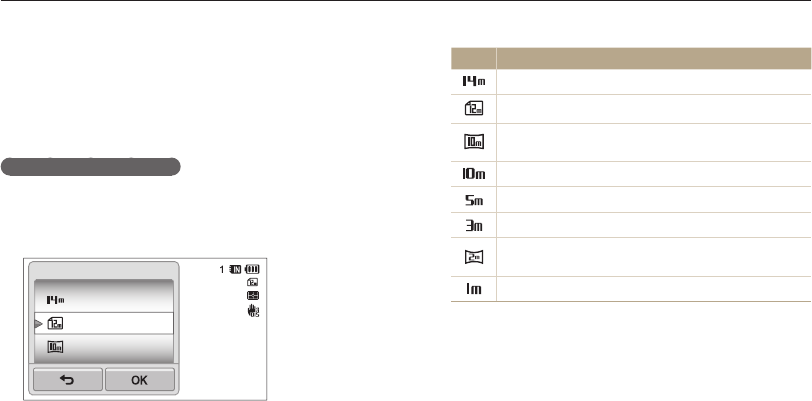This screenshot has width=812, height=401.
Task: Choose the highlighted 12m row in the camera menu
Action: pyautogui.click(x=100, y=323)
